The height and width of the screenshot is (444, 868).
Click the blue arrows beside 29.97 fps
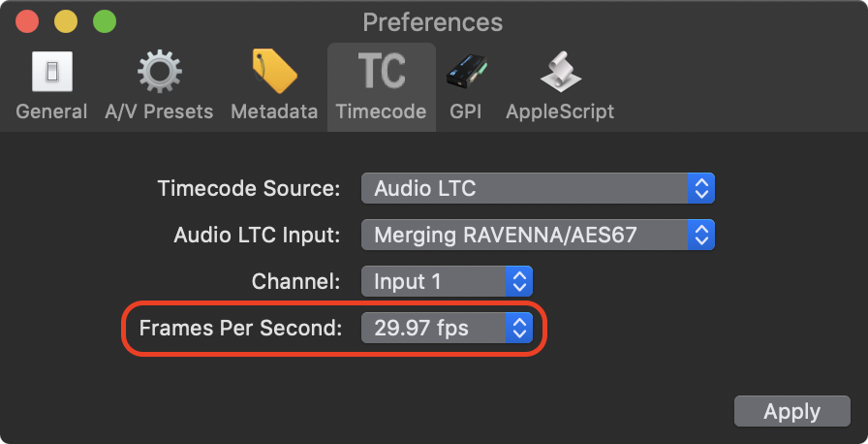518,328
